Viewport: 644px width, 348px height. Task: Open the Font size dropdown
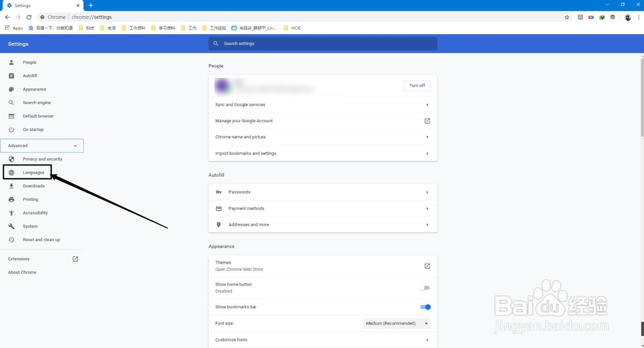397,324
